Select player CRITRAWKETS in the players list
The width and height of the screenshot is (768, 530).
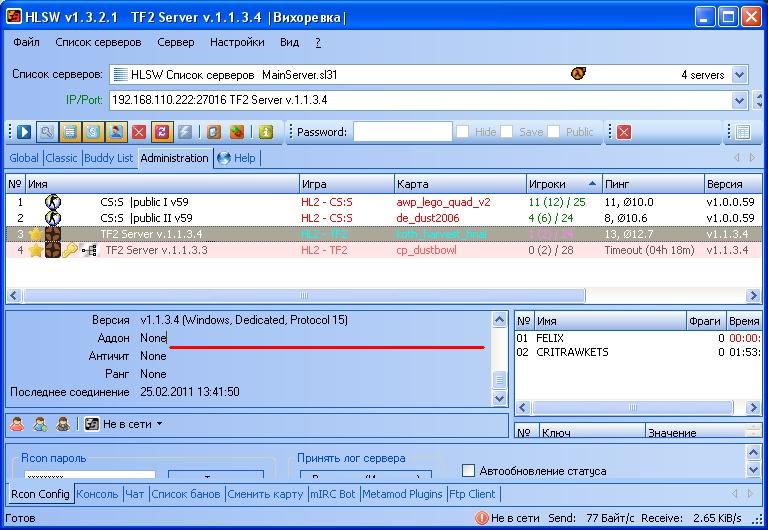638,352
